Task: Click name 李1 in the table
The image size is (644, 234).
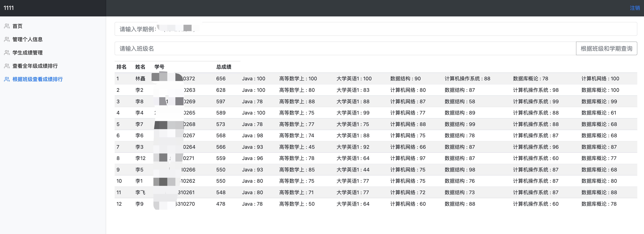Action: (139, 181)
